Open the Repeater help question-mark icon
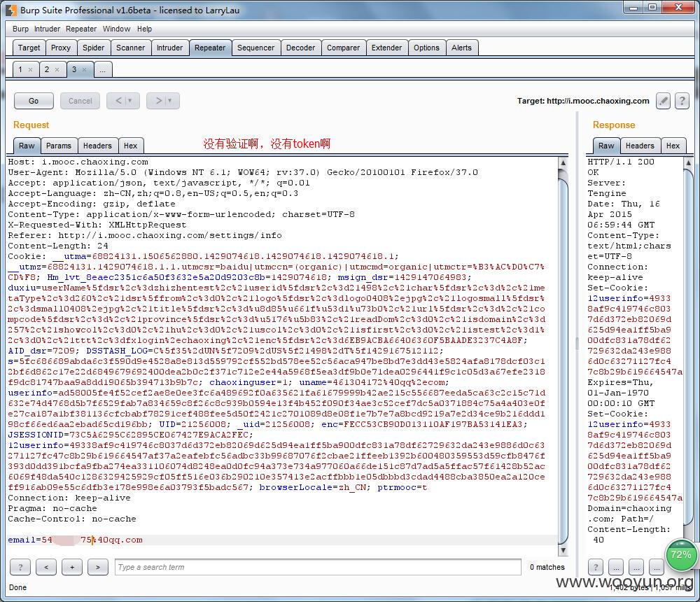 pos(682,101)
